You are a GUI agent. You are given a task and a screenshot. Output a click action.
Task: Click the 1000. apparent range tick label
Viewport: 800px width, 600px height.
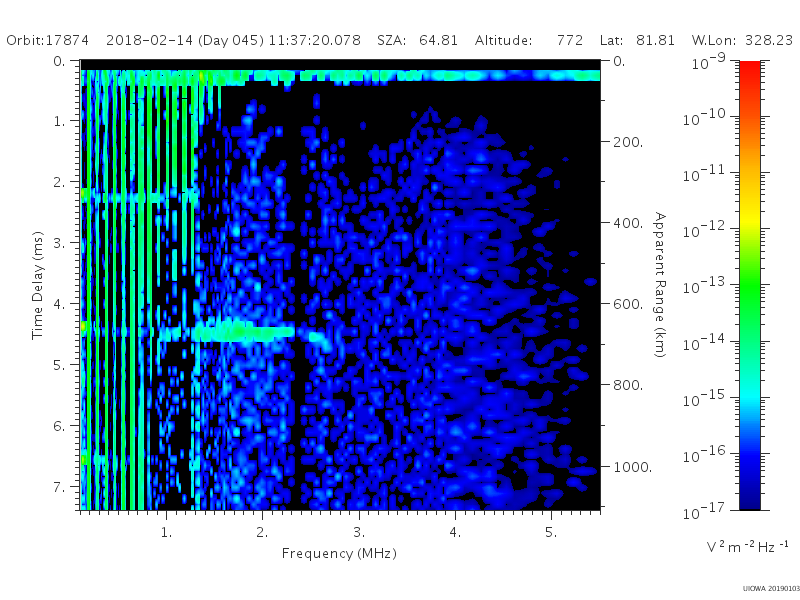[x=632, y=467]
